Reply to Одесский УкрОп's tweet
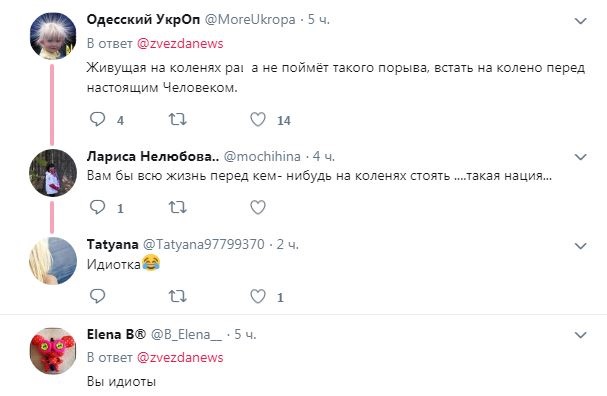This screenshot has width=607, height=396. (97, 119)
